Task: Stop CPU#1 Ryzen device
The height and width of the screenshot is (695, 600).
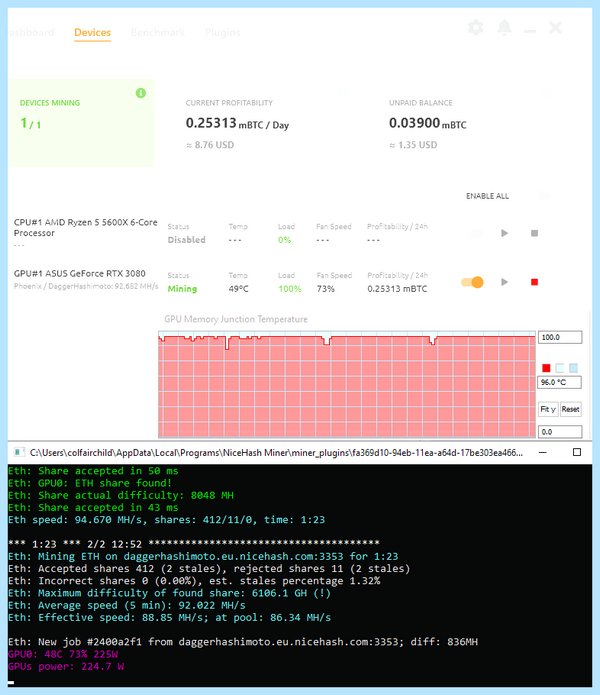Action: coord(534,233)
